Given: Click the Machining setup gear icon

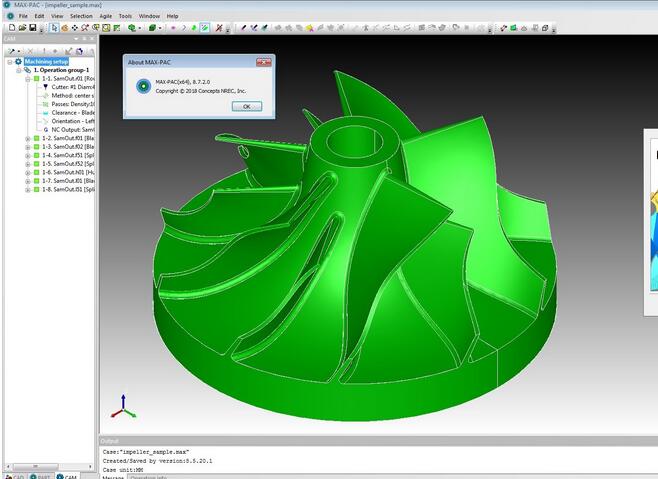Looking at the screenshot, I should (x=18, y=61).
